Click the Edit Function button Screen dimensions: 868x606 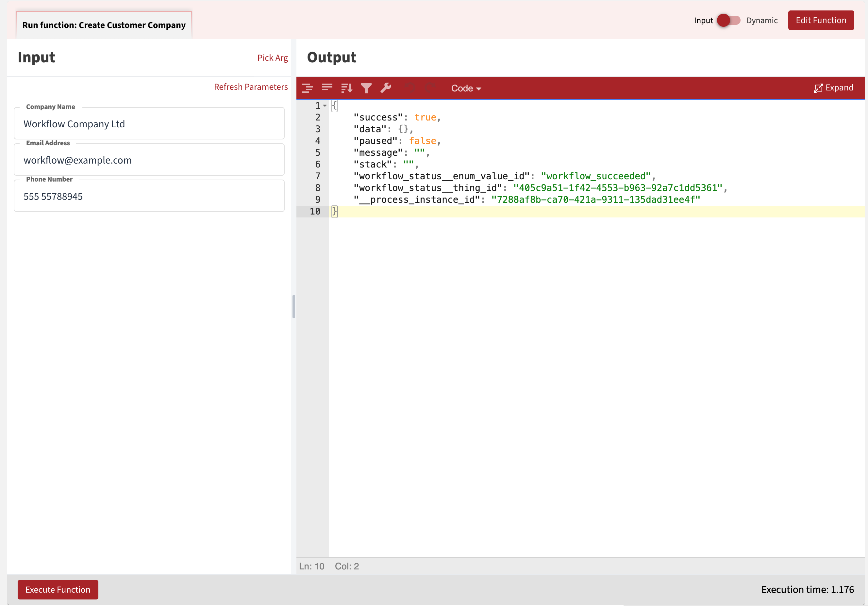point(820,20)
